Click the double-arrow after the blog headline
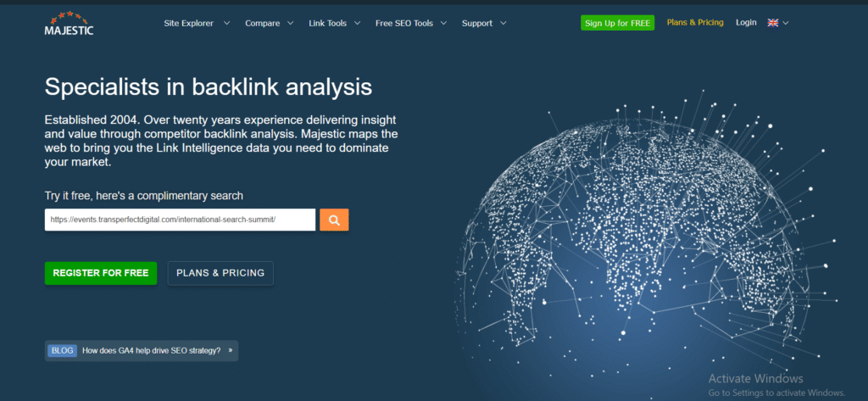 (230, 350)
